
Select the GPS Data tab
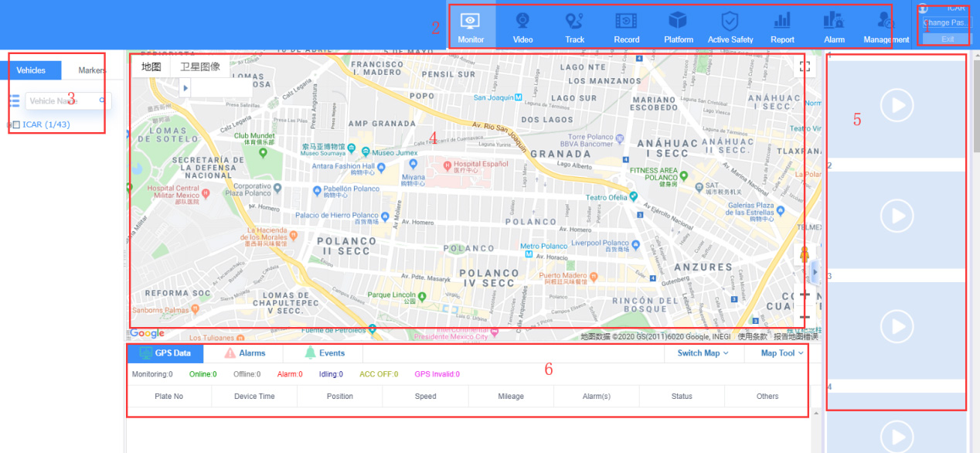pos(165,353)
